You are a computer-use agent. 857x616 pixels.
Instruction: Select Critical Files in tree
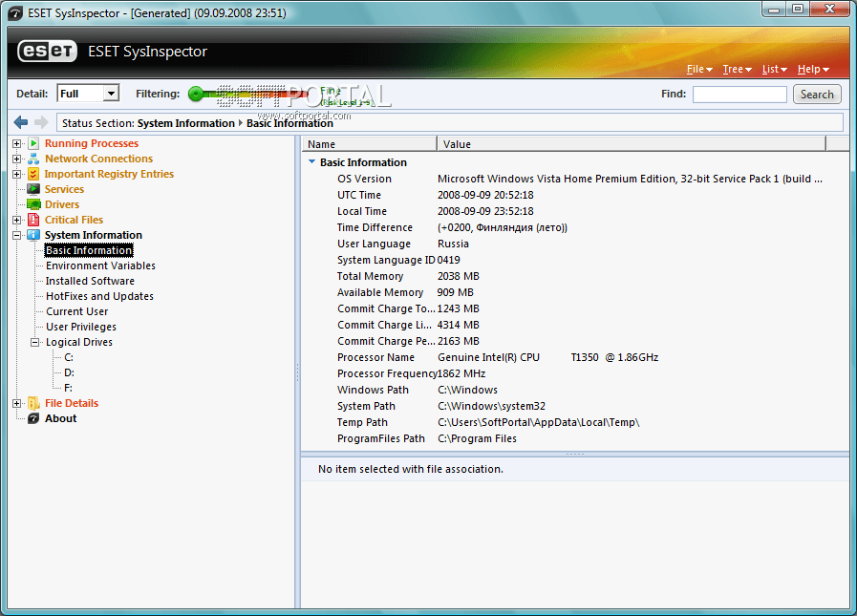pyautogui.click(x=74, y=220)
